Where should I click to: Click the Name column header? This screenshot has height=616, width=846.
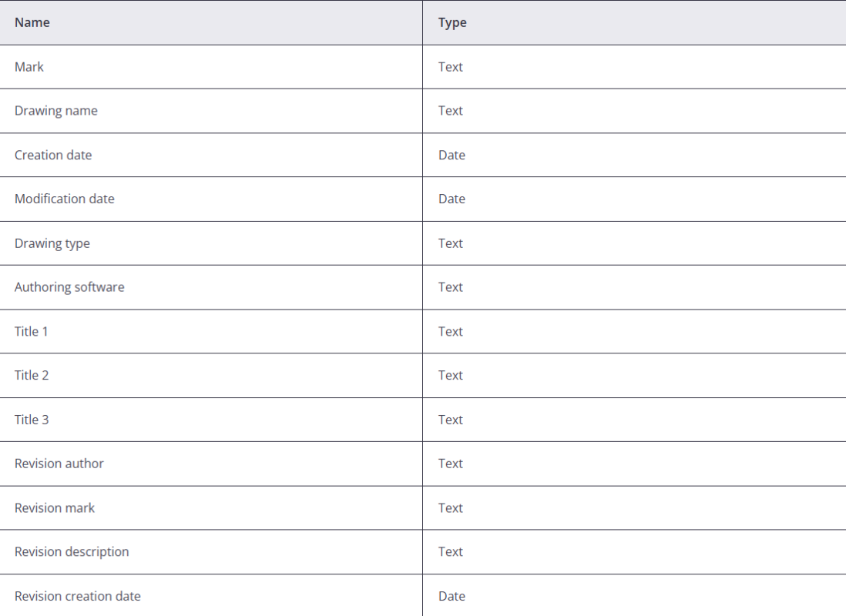click(32, 22)
